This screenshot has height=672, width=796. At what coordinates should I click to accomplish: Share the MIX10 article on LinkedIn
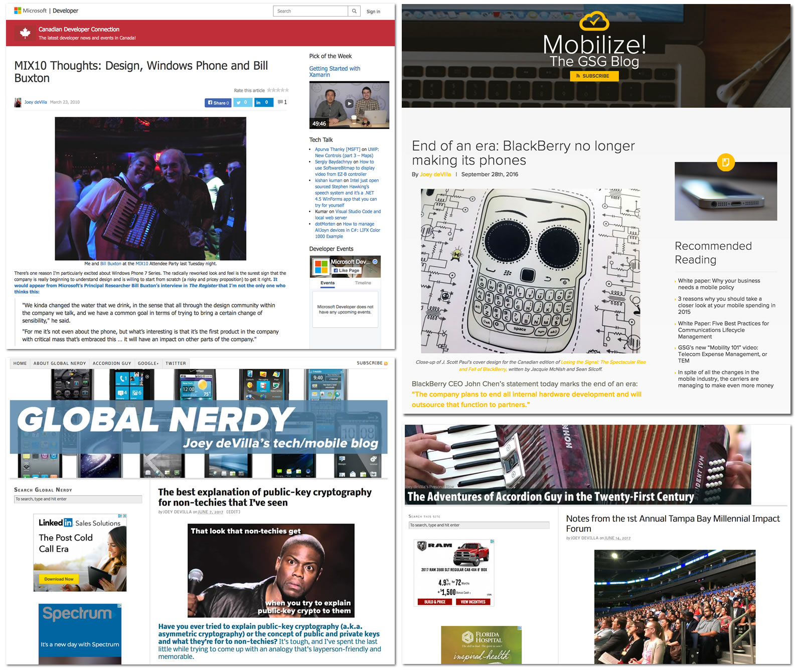[x=263, y=103]
